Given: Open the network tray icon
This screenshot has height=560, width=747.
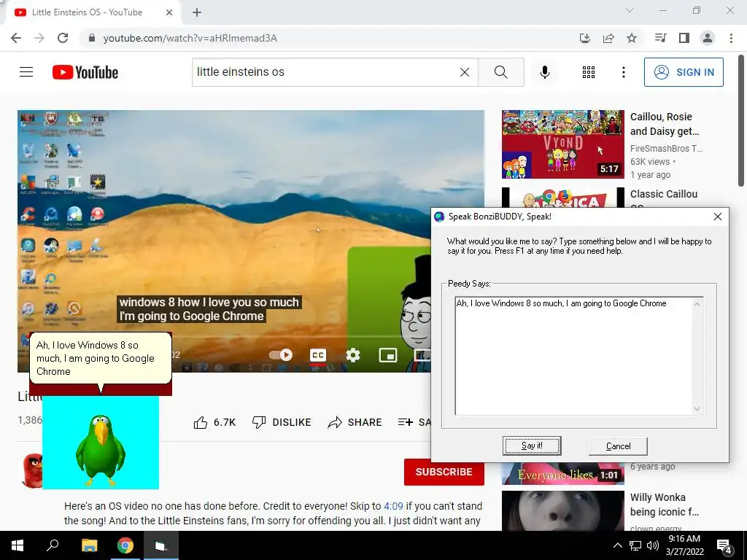Looking at the screenshot, I should pos(635,545).
